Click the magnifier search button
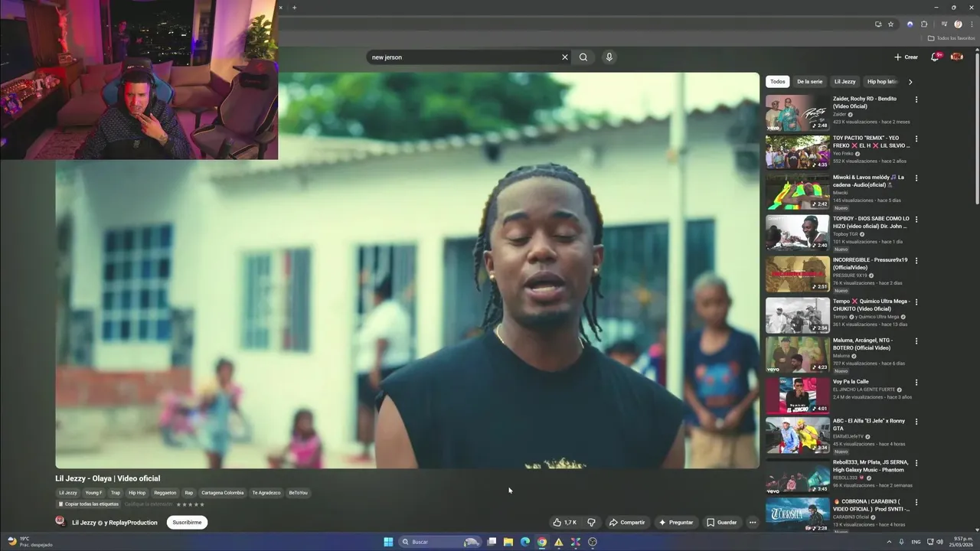Image resolution: width=980 pixels, height=551 pixels. pyautogui.click(x=583, y=57)
